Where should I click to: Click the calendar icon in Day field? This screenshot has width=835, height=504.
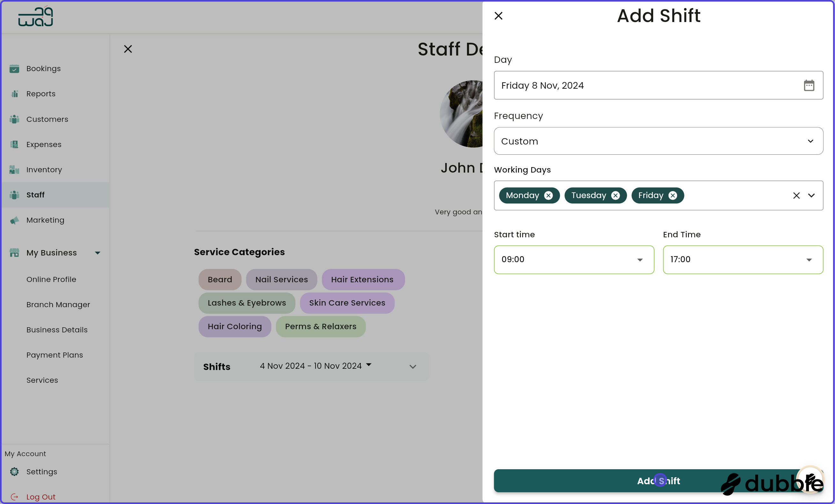tap(809, 85)
